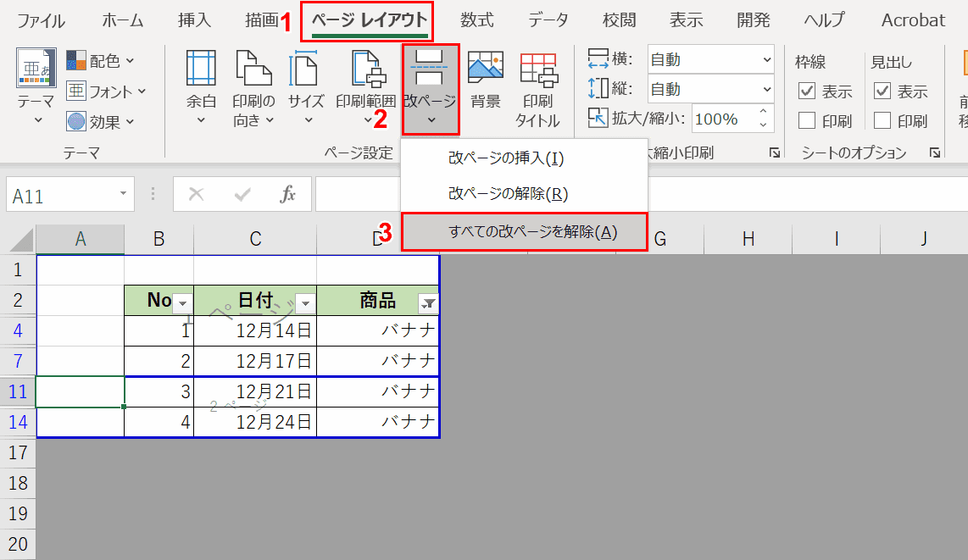Click the バナナ cell in row 7
This screenshot has width=968, height=560.
click(x=378, y=362)
